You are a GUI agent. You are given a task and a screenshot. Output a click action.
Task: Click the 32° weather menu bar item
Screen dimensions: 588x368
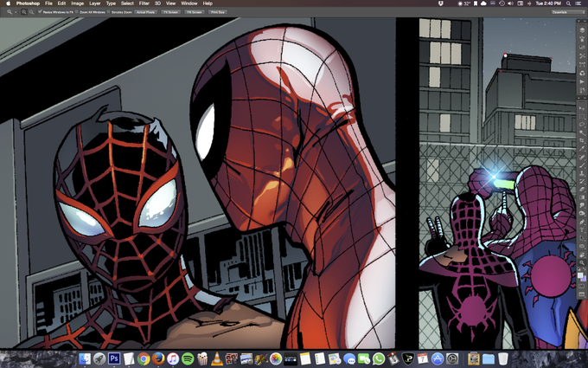click(464, 3)
